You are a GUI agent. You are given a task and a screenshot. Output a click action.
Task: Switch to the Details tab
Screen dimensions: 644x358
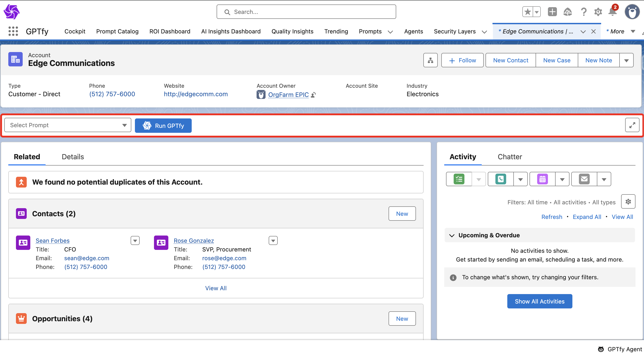point(73,157)
